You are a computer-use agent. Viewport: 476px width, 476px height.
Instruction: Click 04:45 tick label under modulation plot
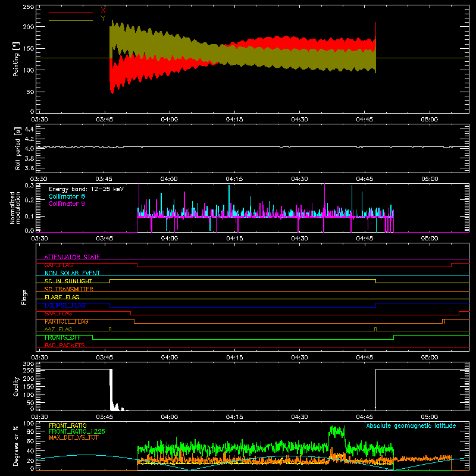[365, 239]
